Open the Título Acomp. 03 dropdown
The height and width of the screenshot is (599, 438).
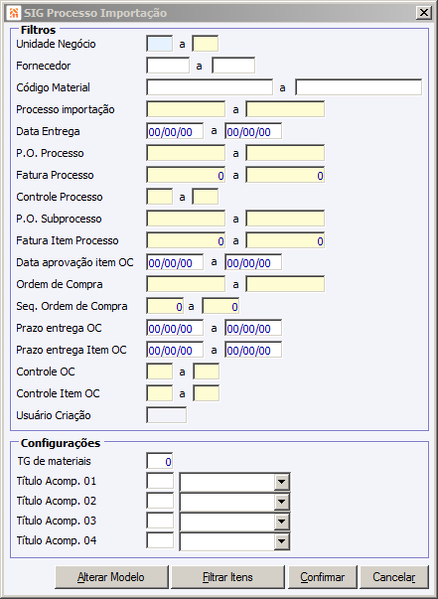(x=281, y=521)
